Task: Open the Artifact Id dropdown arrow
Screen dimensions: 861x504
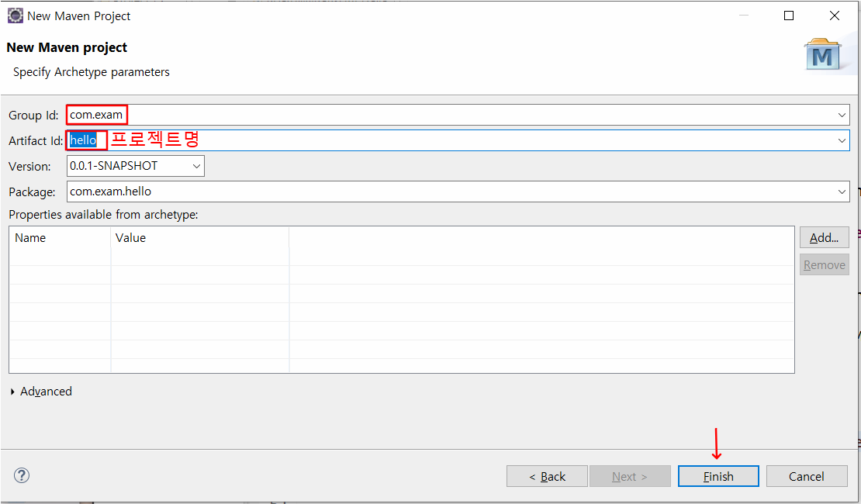Action: (842, 140)
